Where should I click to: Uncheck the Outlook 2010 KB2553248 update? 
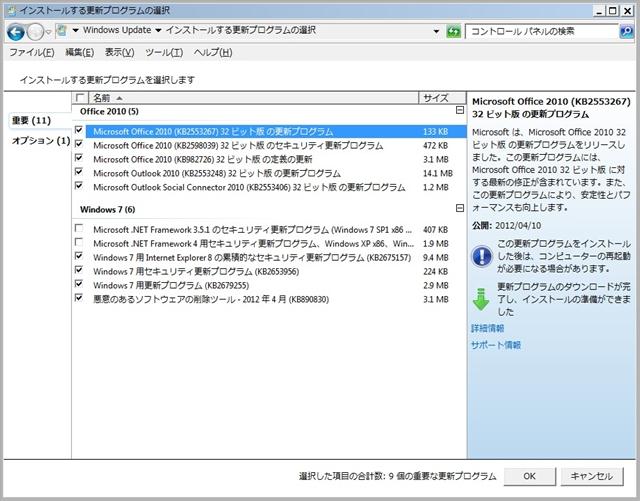coord(79,171)
